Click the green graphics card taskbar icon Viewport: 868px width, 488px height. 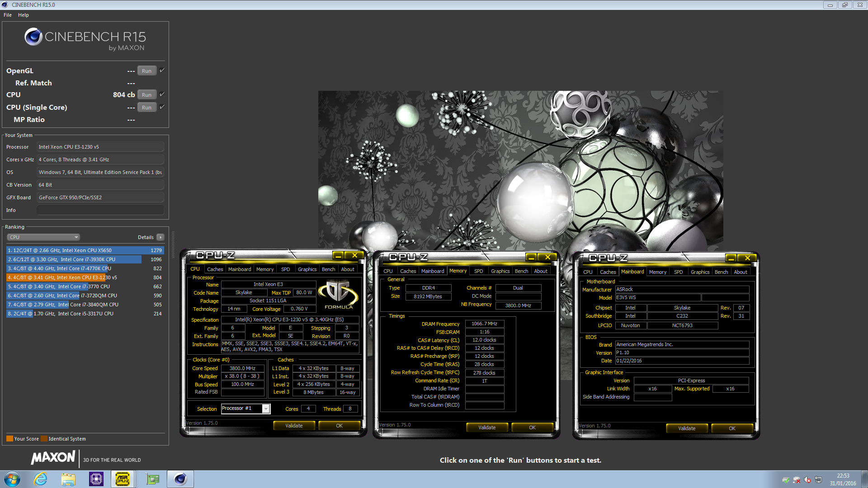pos(153,479)
